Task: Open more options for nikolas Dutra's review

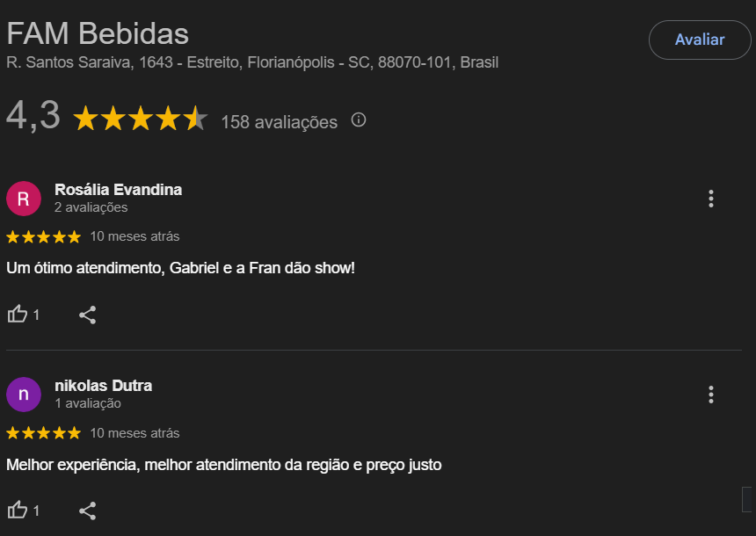Action: (x=710, y=395)
